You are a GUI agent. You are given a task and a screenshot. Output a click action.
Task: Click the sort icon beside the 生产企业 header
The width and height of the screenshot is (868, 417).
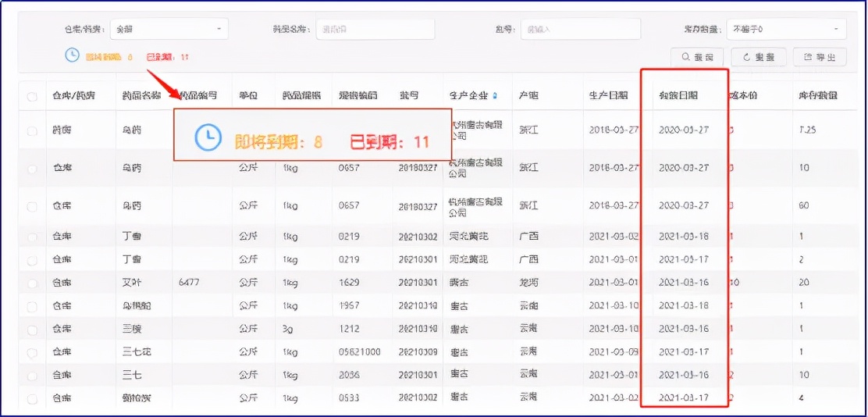494,96
